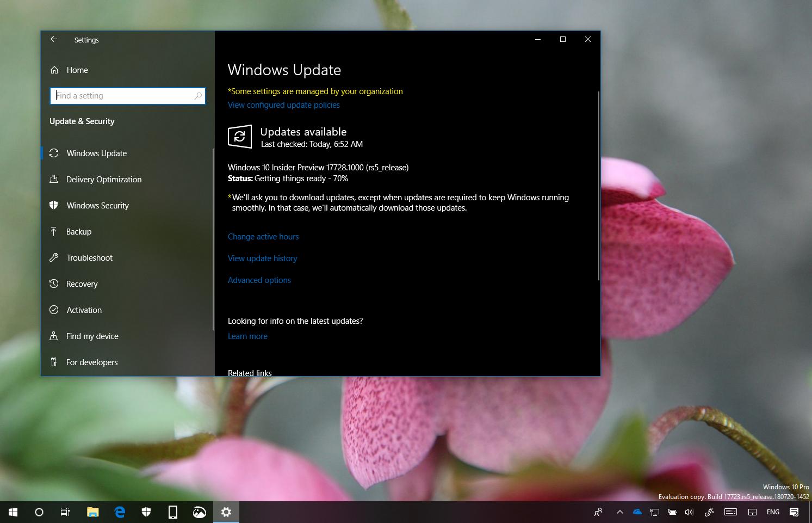Open the ENG language selector
This screenshot has height=523, width=812.
772,512
